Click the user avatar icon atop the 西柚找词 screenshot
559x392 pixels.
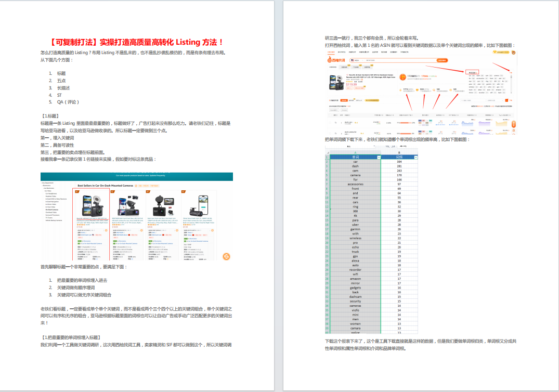coord(513,53)
